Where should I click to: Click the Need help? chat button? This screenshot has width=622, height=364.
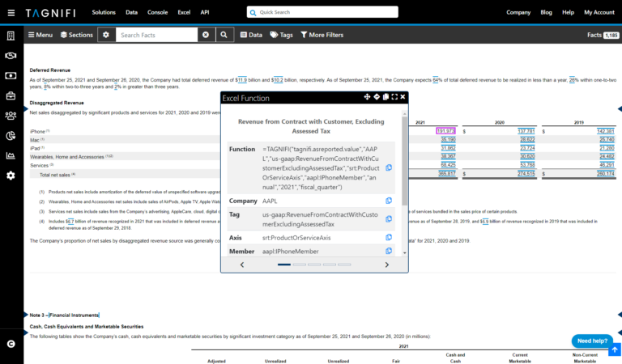pos(592,341)
